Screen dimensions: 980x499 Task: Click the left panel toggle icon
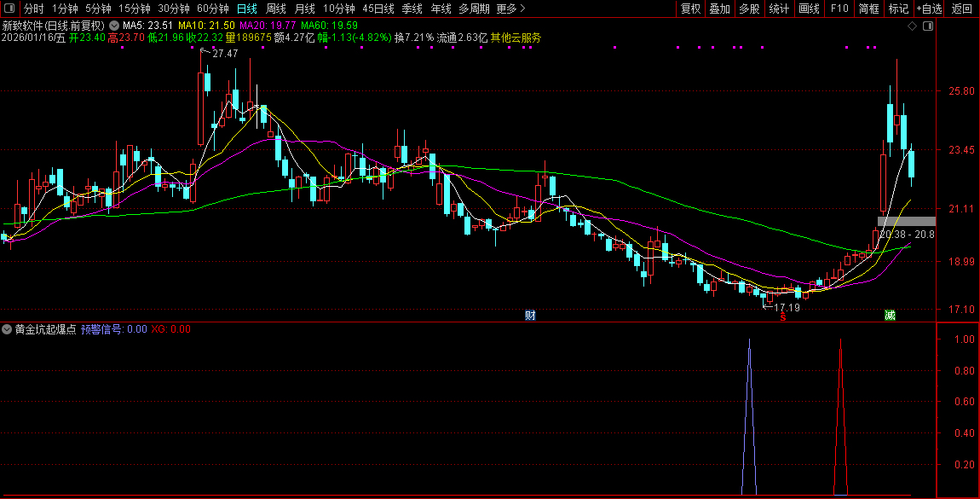tap(11, 9)
